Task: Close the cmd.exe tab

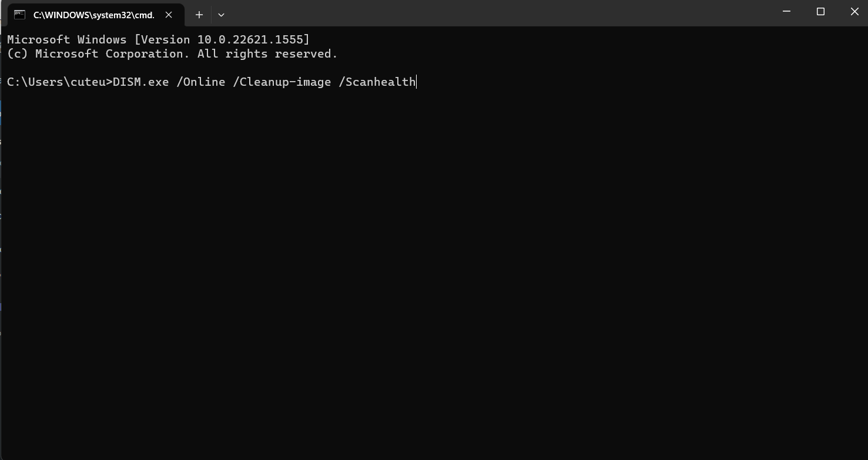Action: point(169,15)
